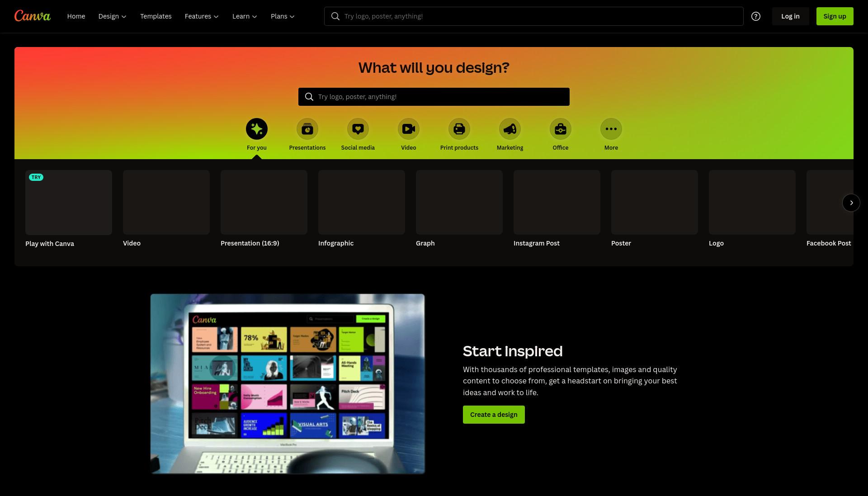This screenshot has width=868, height=496.
Task: Click the What will you design? heading
Action: [434, 68]
